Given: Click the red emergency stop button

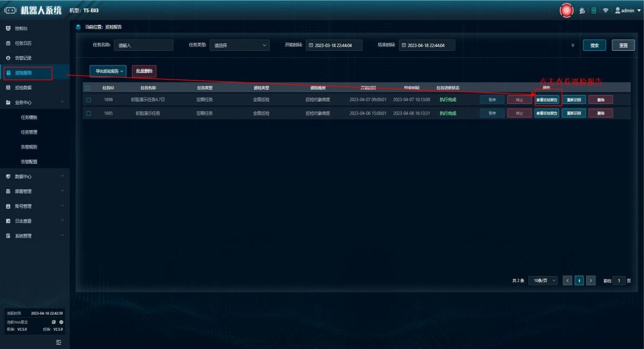Looking at the screenshot, I should coord(566,10).
